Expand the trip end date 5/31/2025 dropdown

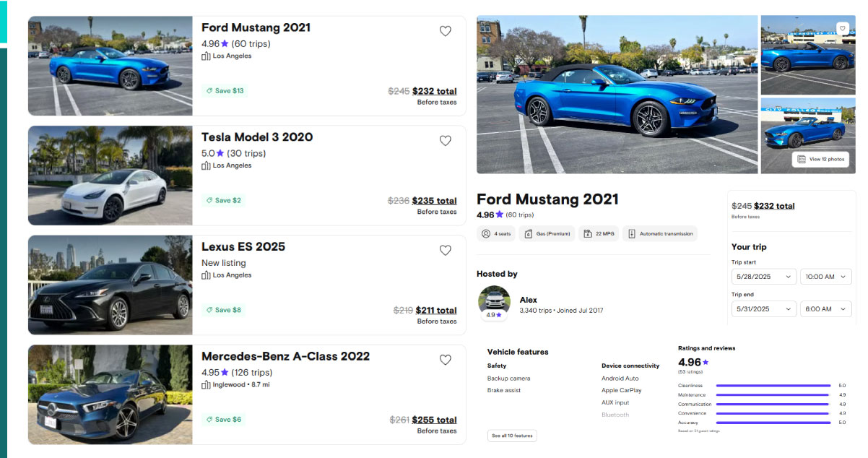764,309
